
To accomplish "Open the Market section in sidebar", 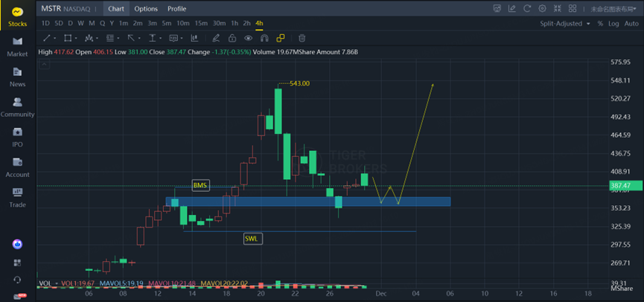I will point(17,47).
